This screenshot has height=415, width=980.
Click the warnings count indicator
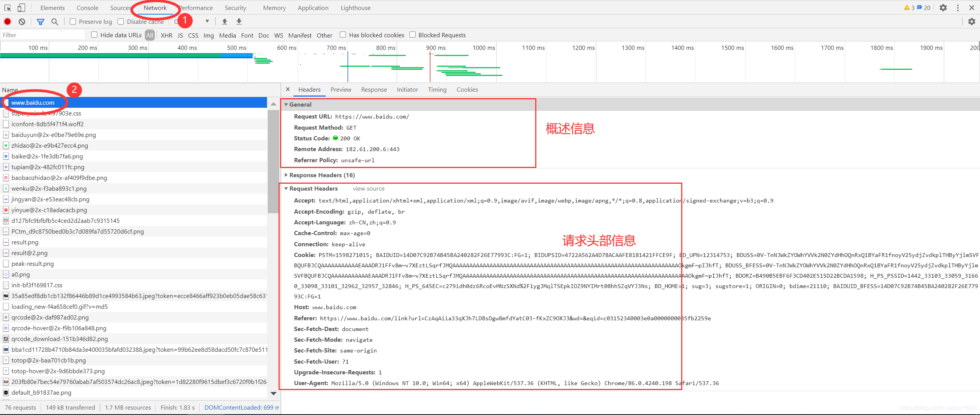(x=909, y=8)
